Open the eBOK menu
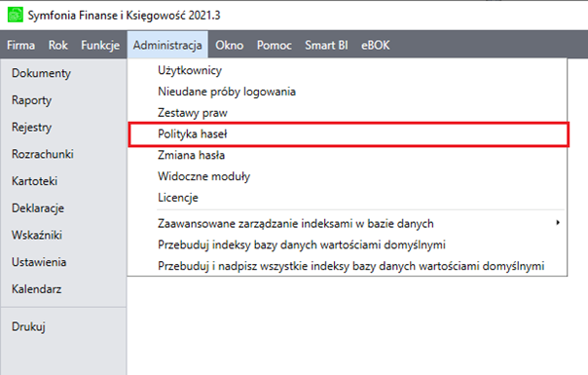The height and width of the screenshot is (375, 588). click(376, 45)
